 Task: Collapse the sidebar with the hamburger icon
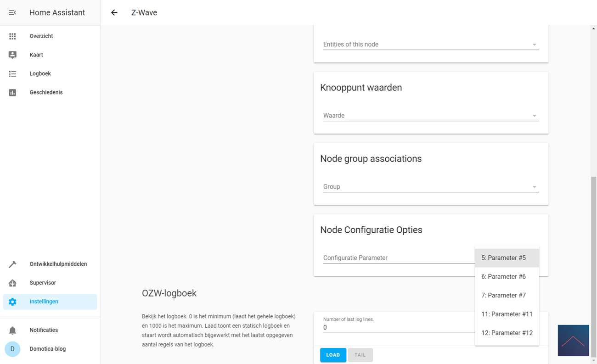tap(12, 12)
